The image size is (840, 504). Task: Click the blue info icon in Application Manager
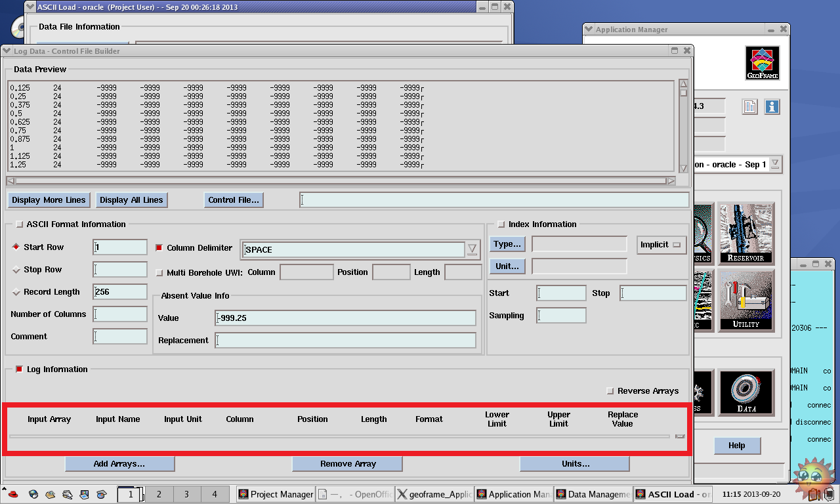click(771, 107)
